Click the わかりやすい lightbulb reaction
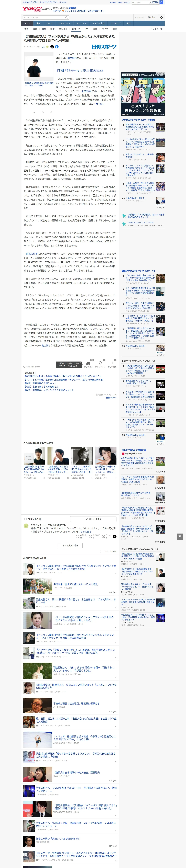Image resolution: width=186 pixels, height=868 pixels. pos(100,364)
